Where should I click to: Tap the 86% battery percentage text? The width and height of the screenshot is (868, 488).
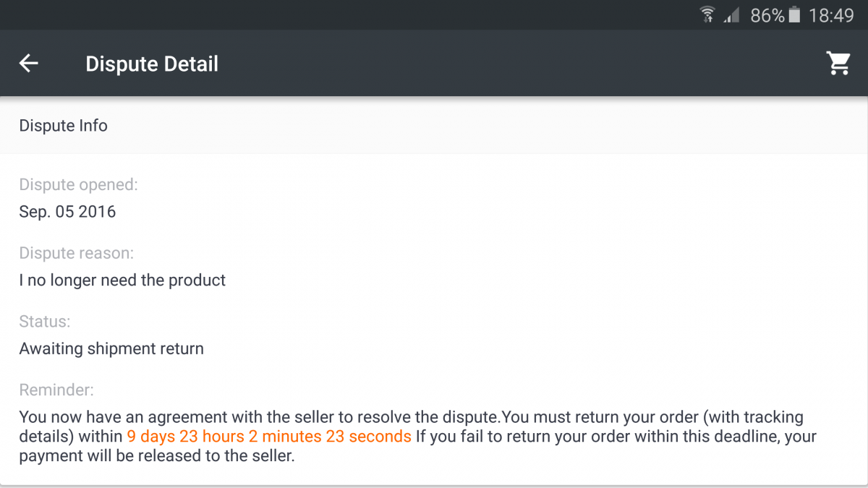(767, 15)
